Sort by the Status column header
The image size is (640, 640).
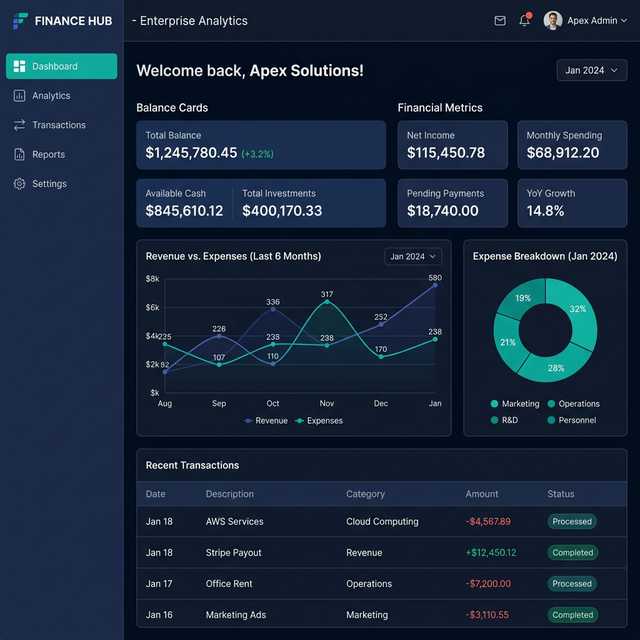561,494
